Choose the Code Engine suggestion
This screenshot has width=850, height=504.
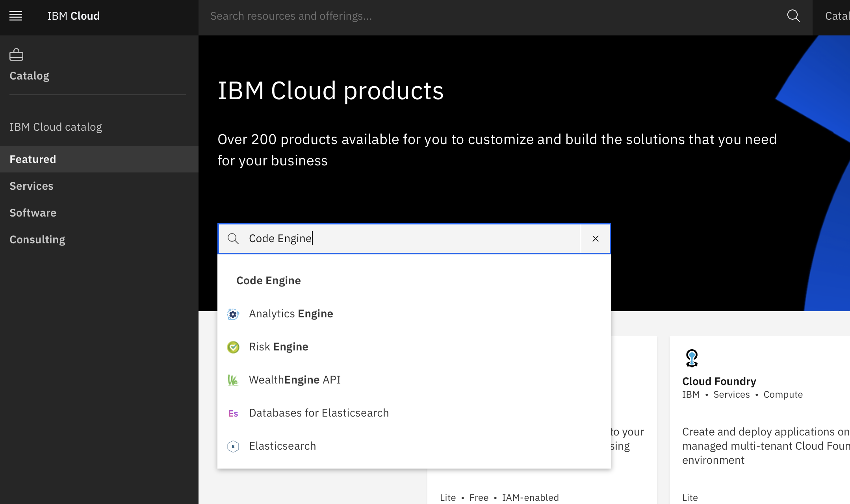pyautogui.click(x=414, y=280)
